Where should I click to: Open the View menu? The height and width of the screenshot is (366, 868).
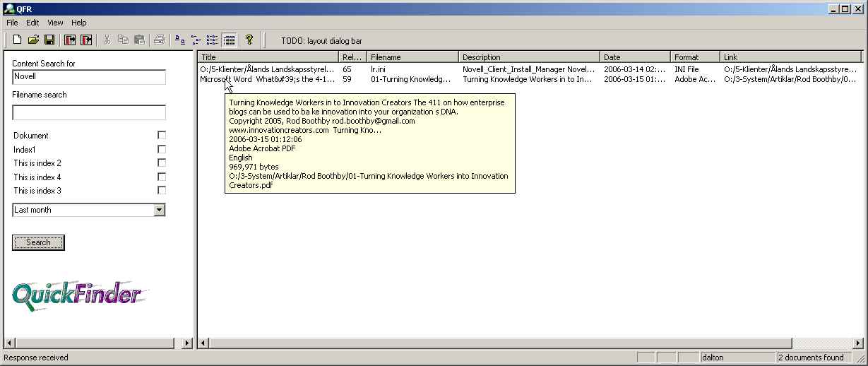55,23
